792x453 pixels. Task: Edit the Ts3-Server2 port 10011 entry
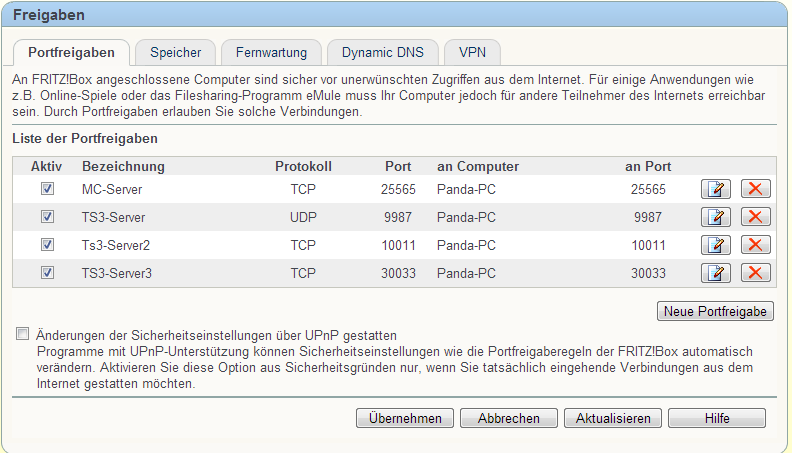pos(716,245)
